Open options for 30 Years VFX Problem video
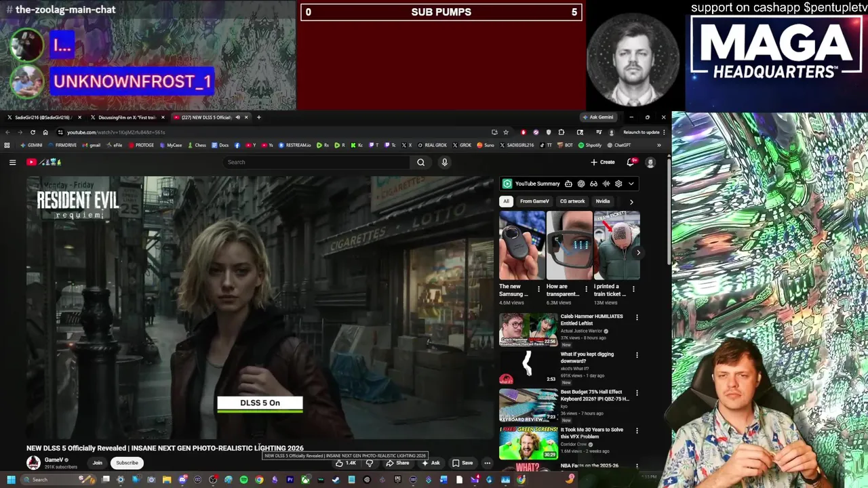This screenshot has width=868, height=488. click(x=637, y=430)
